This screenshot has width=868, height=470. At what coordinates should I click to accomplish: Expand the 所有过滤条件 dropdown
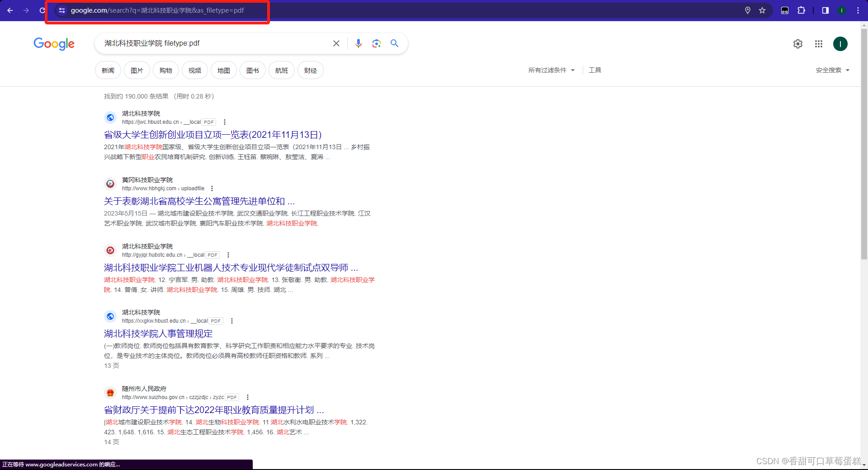(552, 70)
